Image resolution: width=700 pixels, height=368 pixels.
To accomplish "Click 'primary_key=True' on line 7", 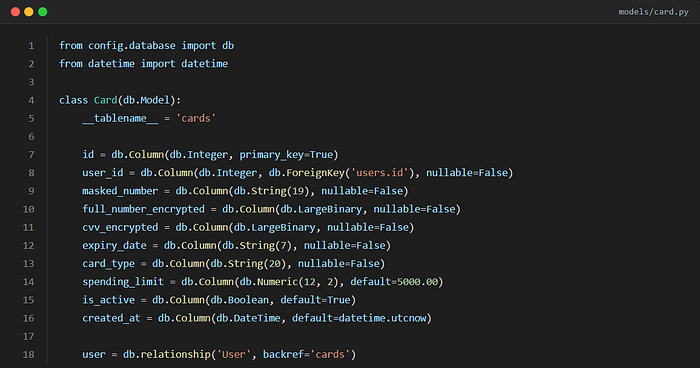I will click(x=286, y=155).
